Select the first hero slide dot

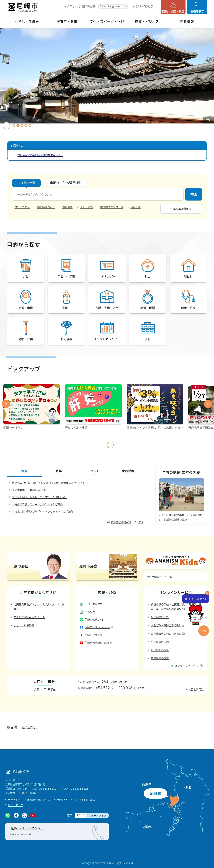pos(14,125)
